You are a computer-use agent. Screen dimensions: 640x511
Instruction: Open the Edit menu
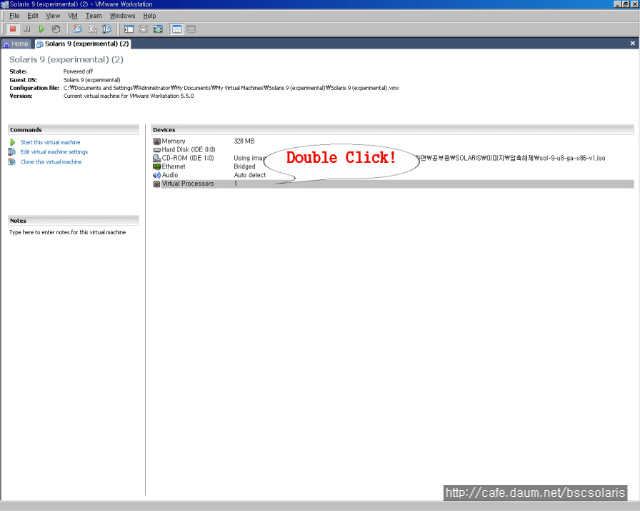pyautogui.click(x=33, y=16)
